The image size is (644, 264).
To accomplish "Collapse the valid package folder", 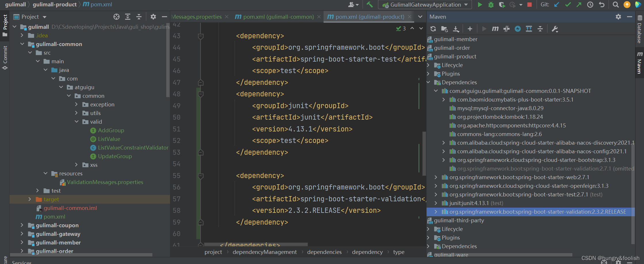I will pos(77,122).
